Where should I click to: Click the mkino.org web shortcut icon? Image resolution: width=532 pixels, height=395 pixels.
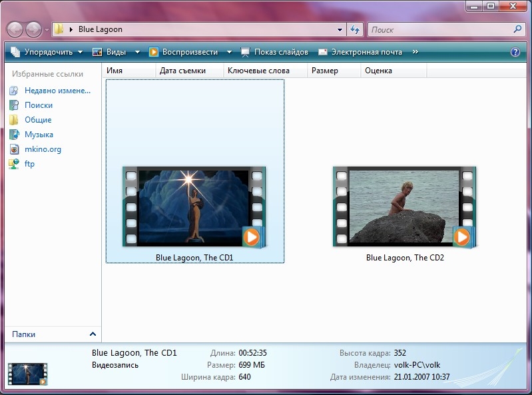point(14,149)
